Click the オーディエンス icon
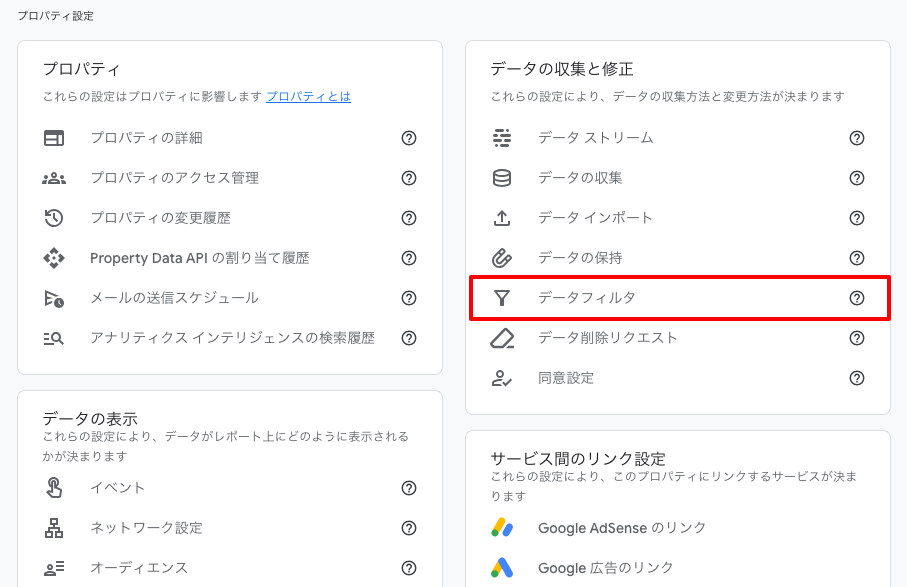This screenshot has width=907, height=587. point(54,568)
